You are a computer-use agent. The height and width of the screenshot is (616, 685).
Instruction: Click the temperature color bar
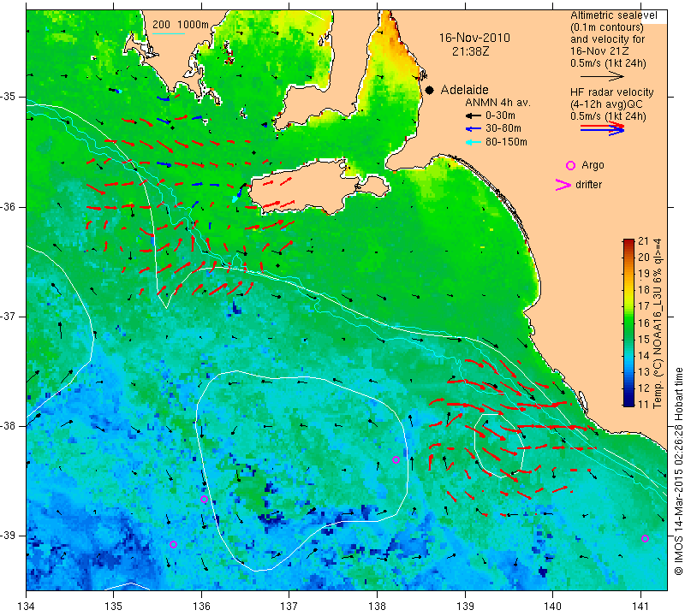pyautogui.click(x=628, y=323)
